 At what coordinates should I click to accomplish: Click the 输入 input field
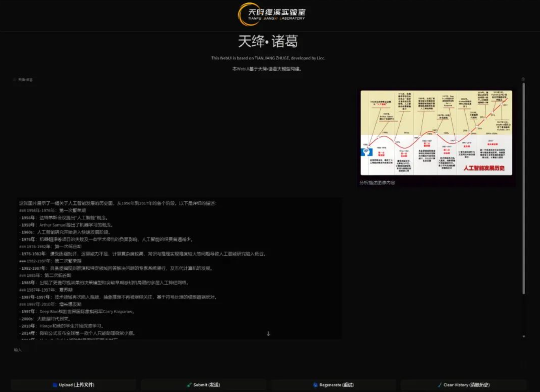(163, 350)
